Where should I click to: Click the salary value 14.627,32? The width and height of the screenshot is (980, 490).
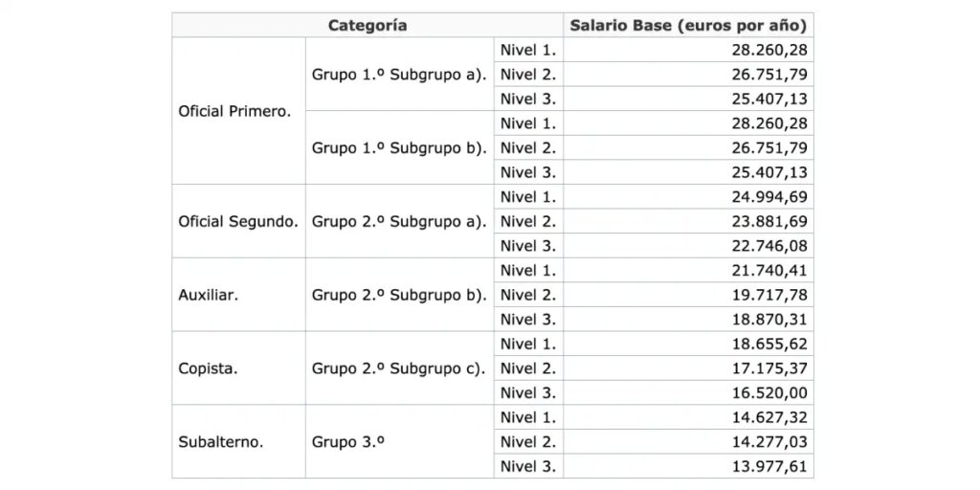769,417
